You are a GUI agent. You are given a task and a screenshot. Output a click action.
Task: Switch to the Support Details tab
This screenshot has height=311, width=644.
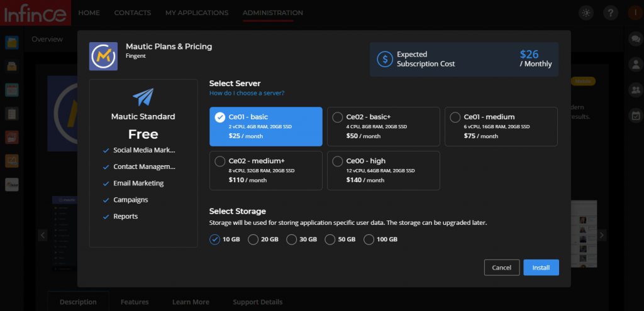(258, 302)
